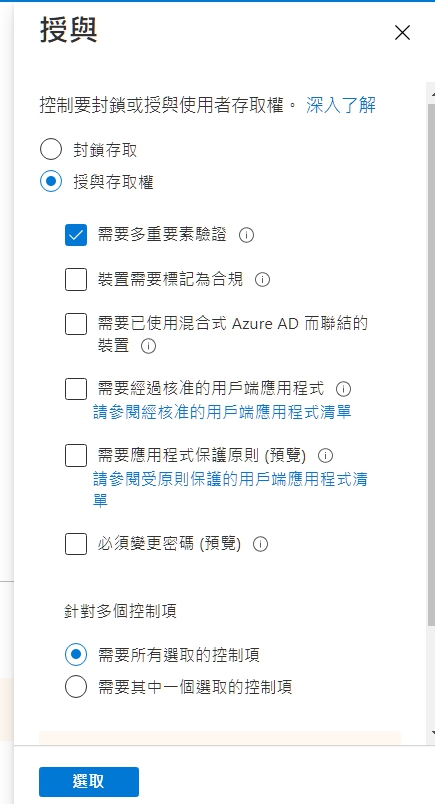Close the 授與 panel with X
This screenshot has width=435, height=804.
[x=402, y=33]
